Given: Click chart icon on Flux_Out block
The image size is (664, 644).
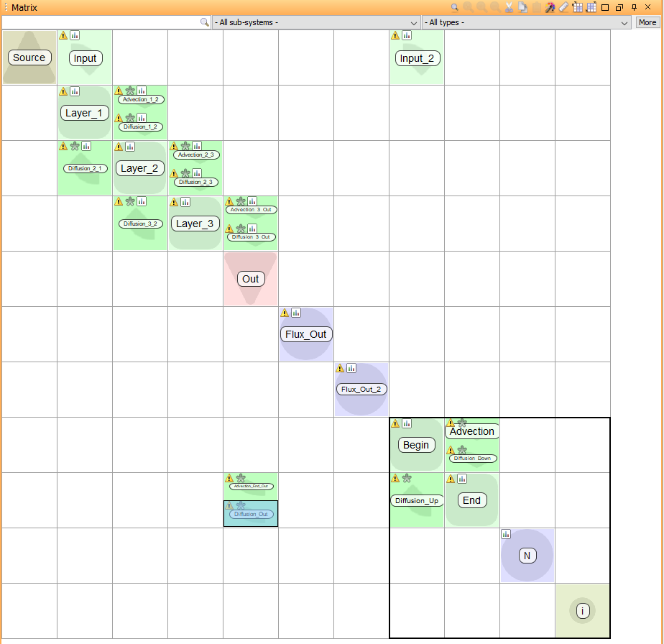Looking at the screenshot, I should tap(296, 313).
